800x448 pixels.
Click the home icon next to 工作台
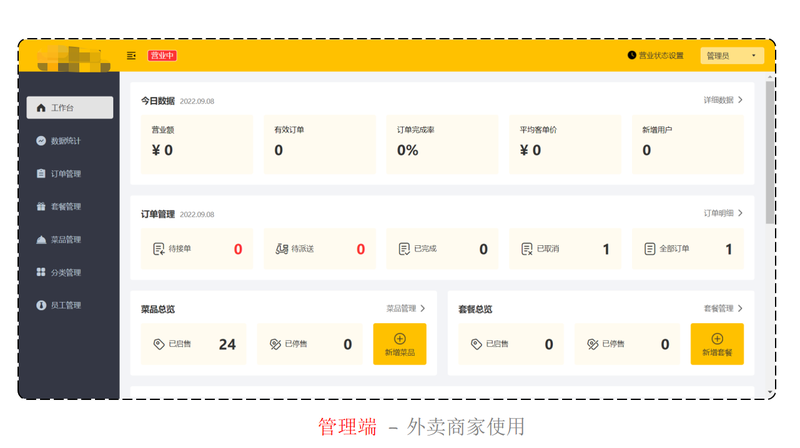[41, 108]
